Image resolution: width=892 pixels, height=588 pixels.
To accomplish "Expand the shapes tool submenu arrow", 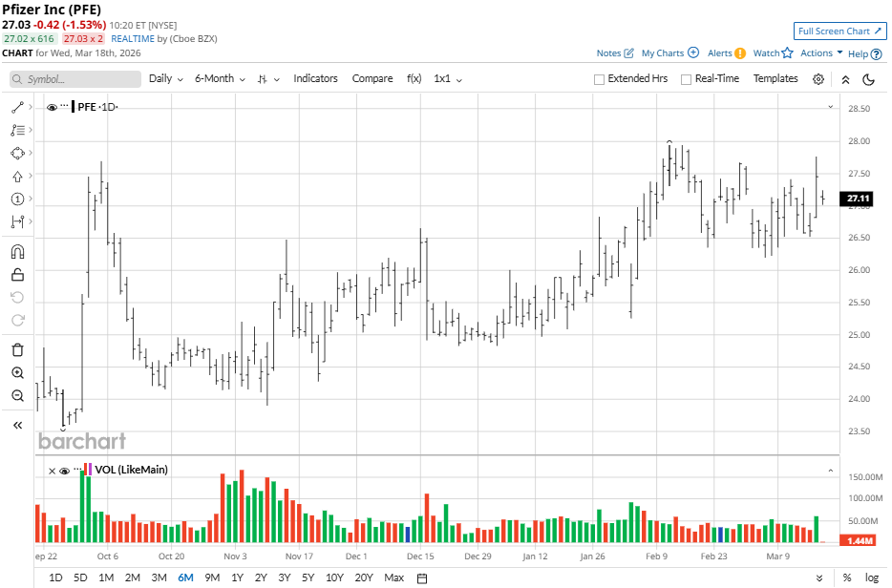I will [31, 153].
